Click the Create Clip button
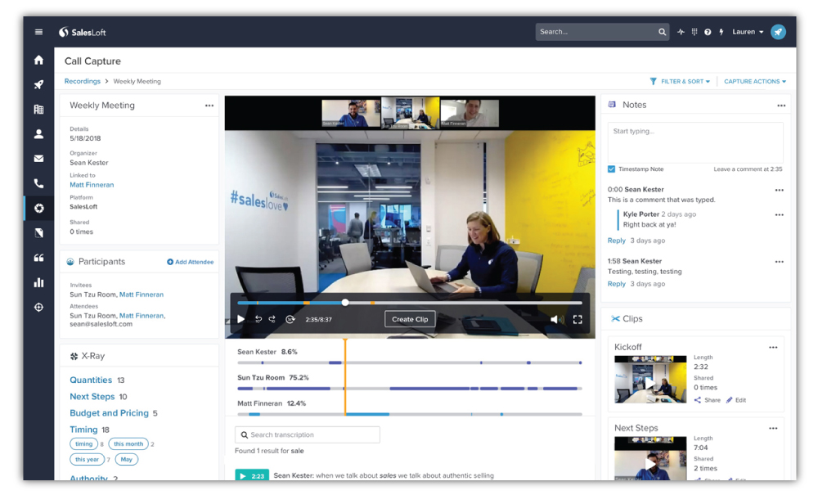 [410, 319]
